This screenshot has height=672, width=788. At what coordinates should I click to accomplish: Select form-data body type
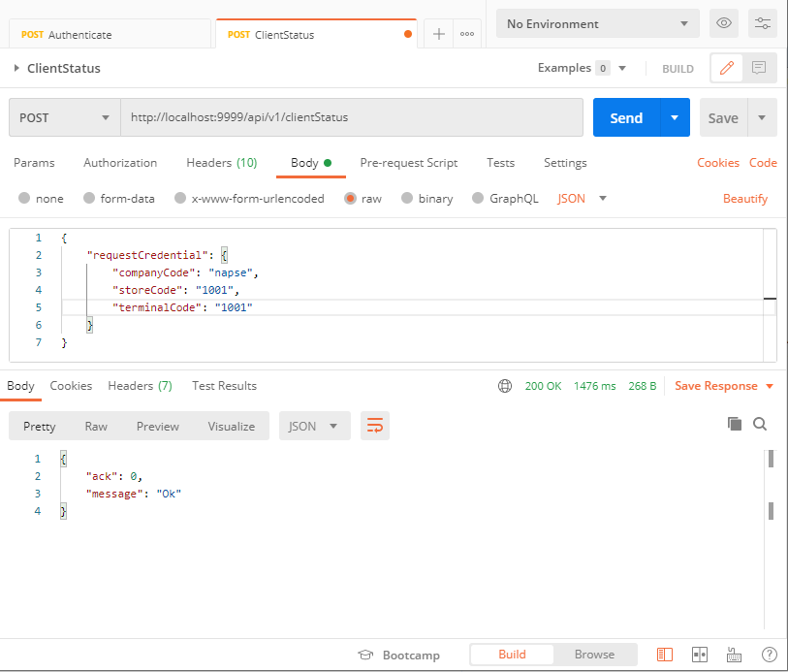tap(89, 198)
